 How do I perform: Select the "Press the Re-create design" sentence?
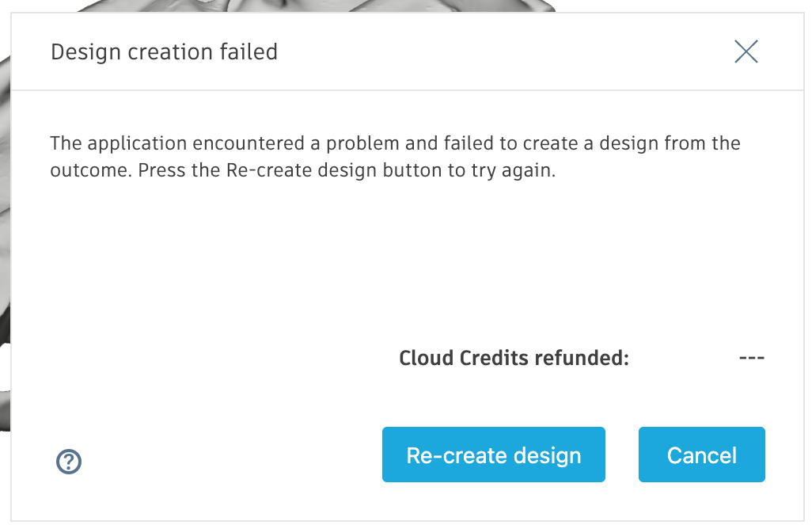pyautogui.click(x=347, y=171)
